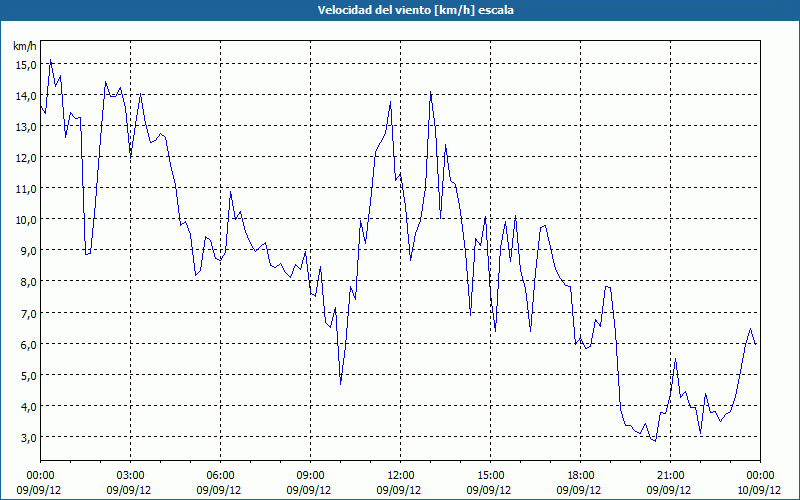Click the 10/09/12 date label
The image size is (800, 500).
tap(759, 490)
